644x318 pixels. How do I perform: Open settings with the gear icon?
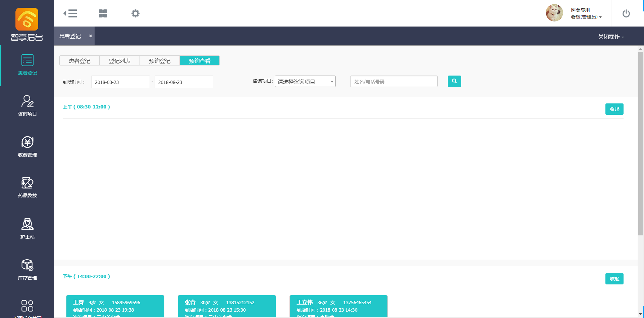136,13
